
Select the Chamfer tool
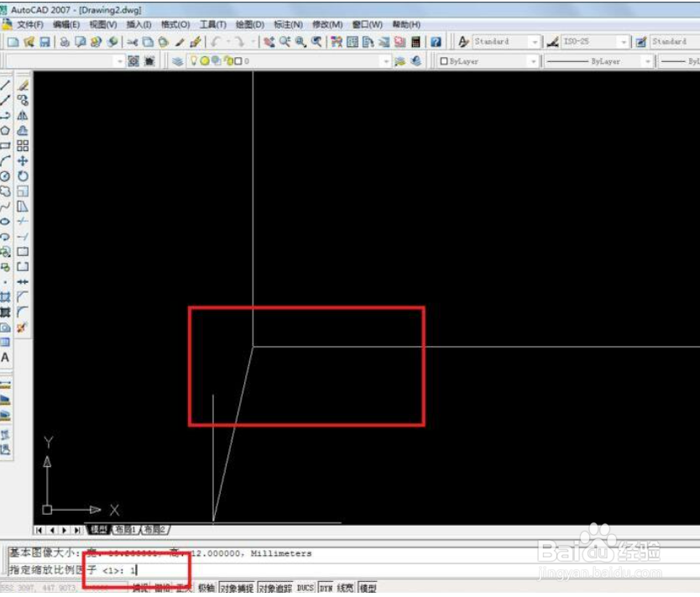pos(23,297)
